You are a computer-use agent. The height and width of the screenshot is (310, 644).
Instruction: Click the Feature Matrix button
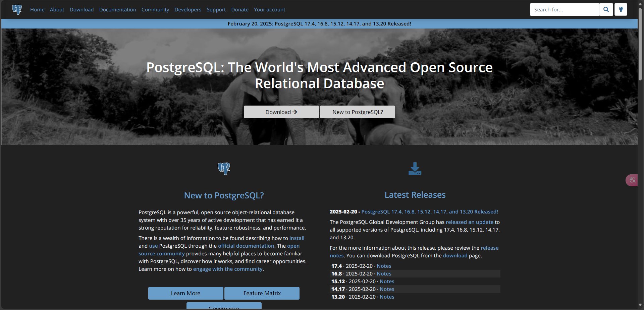coord(262,293)
